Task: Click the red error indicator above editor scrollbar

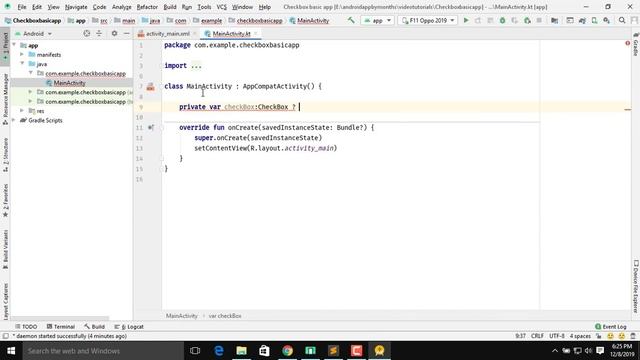Action: tap(627, 43)
